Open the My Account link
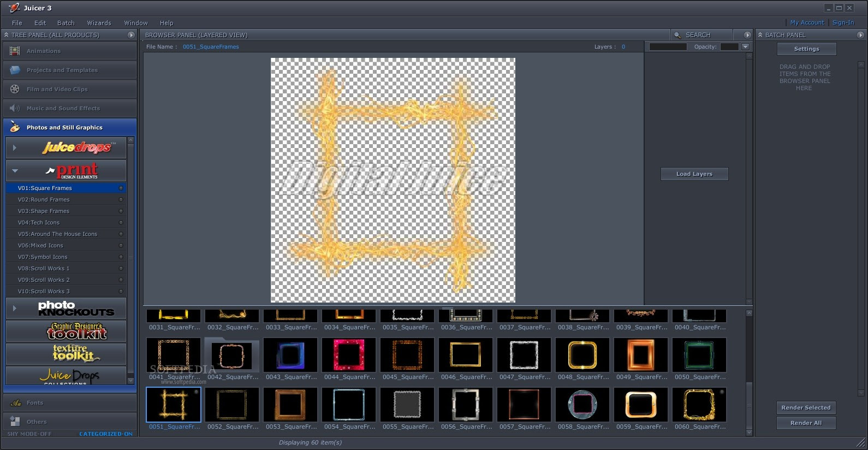The height and width of the screenshot is (450, 868). pyautogui.click(x=807, y=22)
